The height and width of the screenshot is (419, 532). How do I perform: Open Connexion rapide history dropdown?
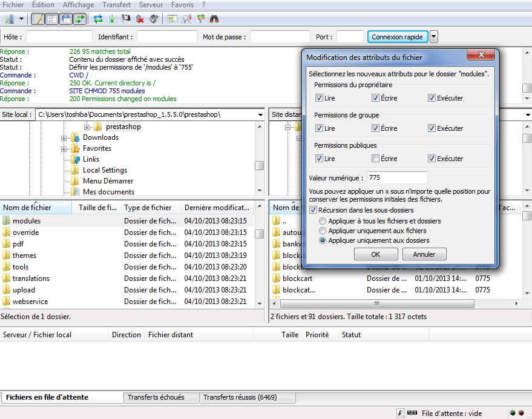tap(433, 37)
